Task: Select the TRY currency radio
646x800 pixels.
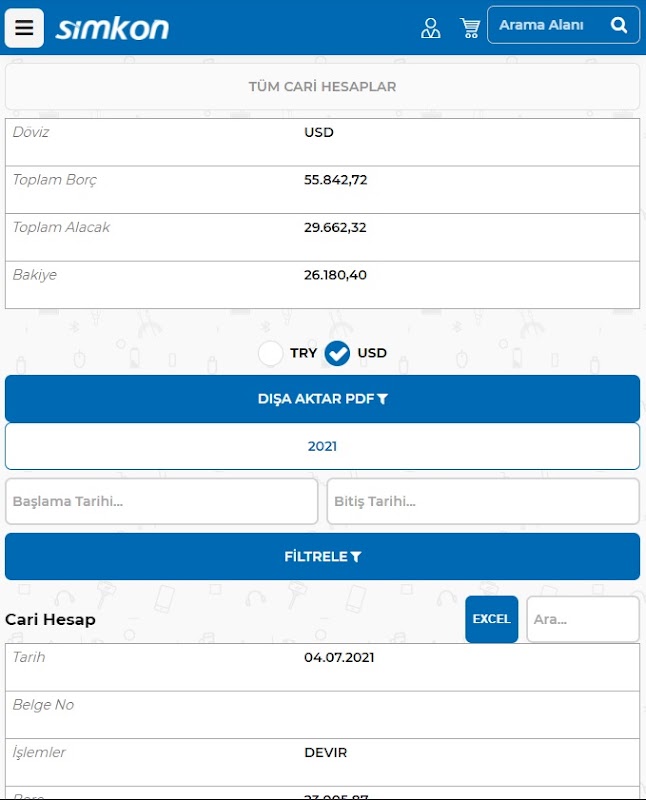Action: coord(271,353)
